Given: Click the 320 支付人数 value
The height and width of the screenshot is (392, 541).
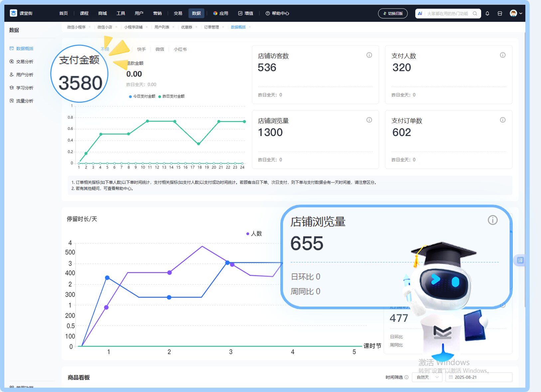Looking at the screenshot, I should point(402,67).
